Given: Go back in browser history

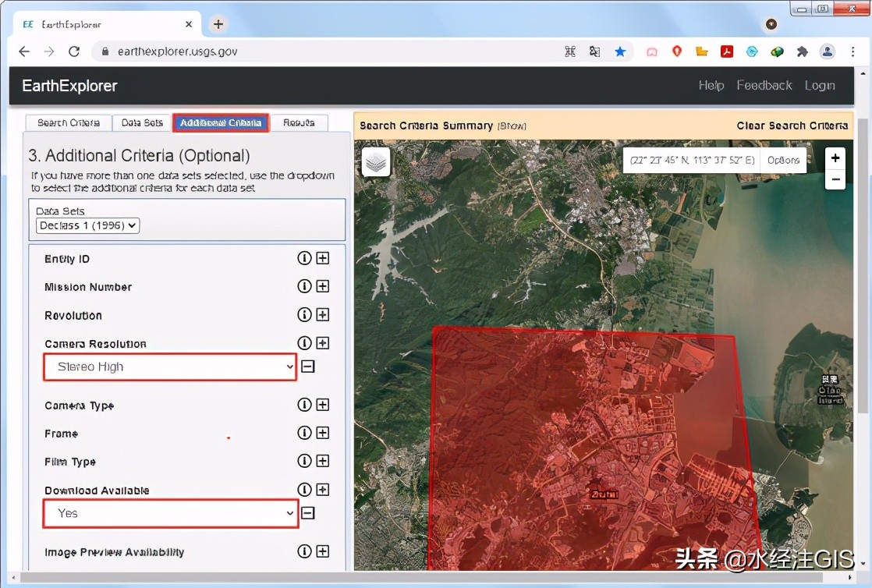Looking at the screenshot, I should coord(24,51).
